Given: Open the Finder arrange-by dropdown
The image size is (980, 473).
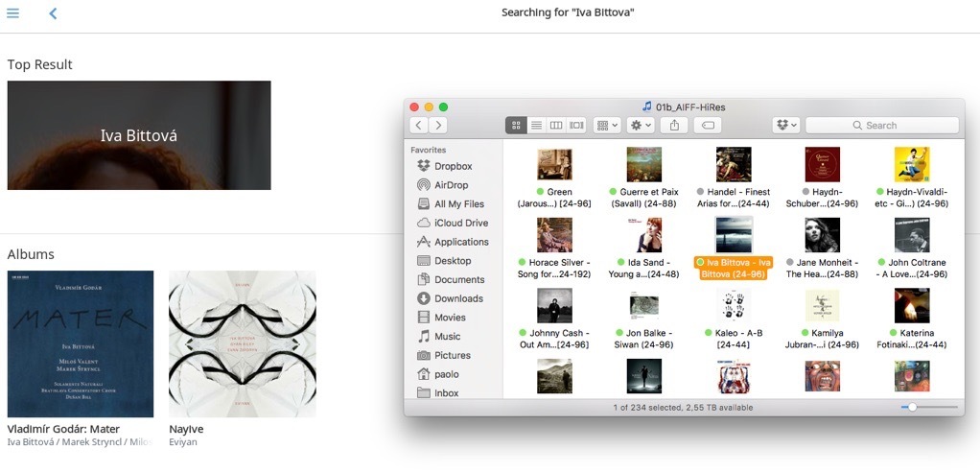Looking at the screenshot, I should click(607, 125).
